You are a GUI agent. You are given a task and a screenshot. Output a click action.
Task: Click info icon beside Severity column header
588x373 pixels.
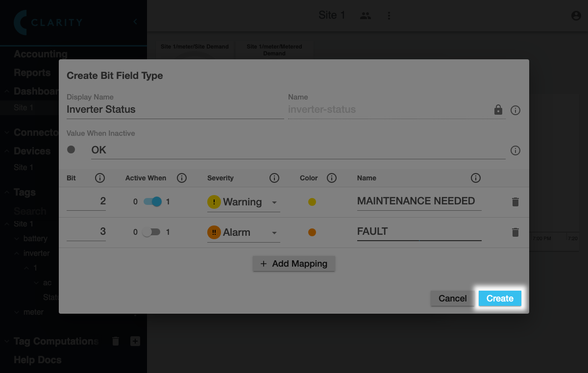pos(274,178)
